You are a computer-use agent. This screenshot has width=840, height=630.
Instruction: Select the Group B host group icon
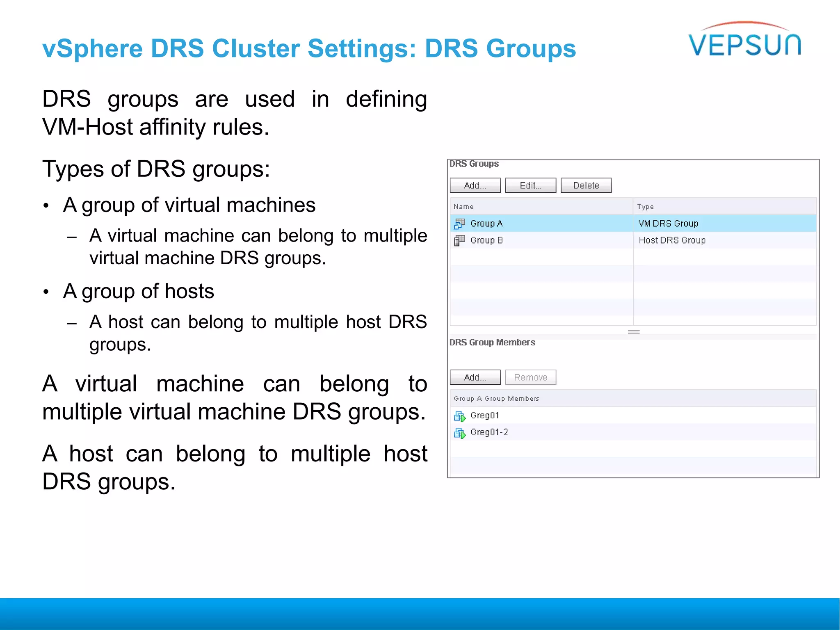pyautogui.click(x=459, y=240)
